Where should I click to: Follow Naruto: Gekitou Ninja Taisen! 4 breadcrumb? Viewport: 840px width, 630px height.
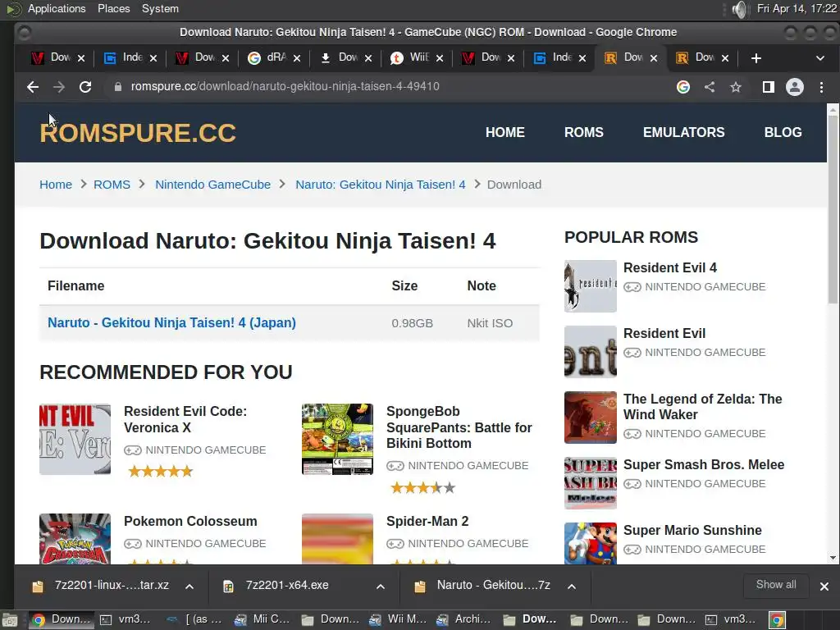pyautogui.click(x=381, y=185)
